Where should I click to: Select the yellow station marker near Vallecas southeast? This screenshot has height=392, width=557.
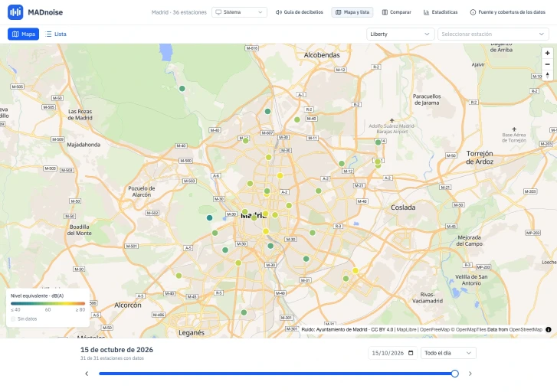(x=355, y=270)
